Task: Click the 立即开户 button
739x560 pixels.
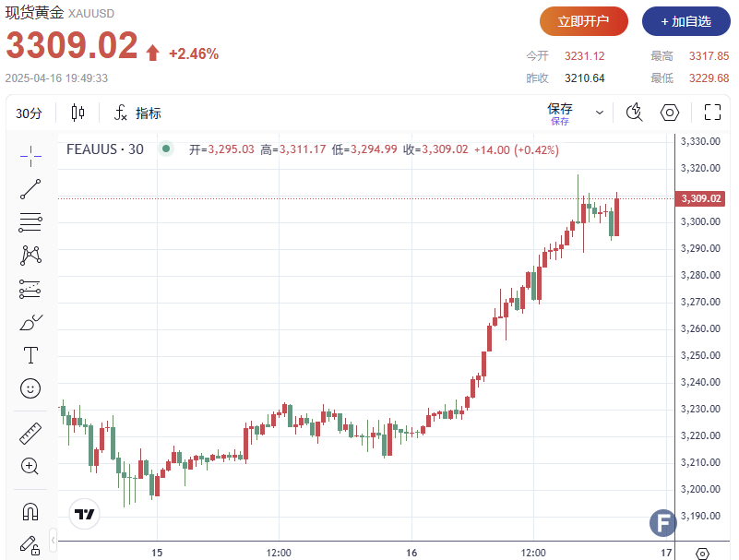Action: click(584, 21)
